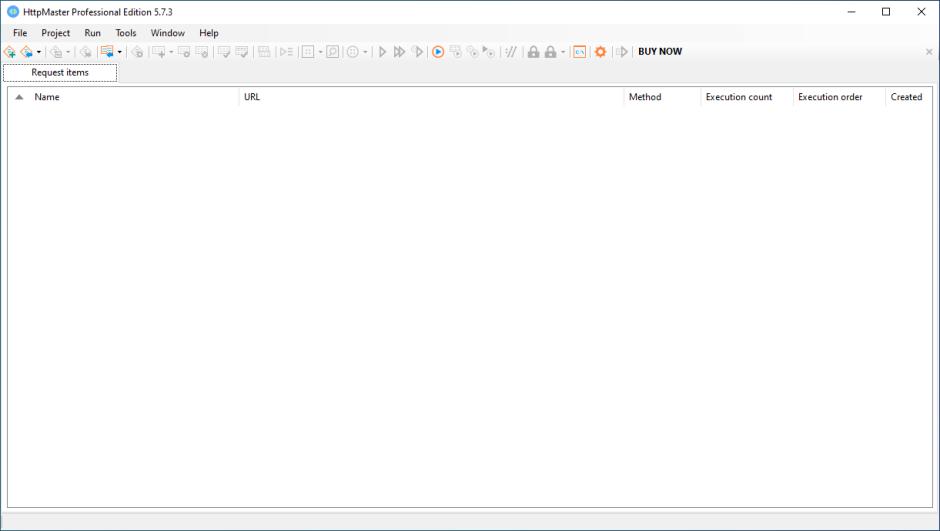Click the new project icon with green plus
Viewport: 940px width, 531px height.
pos(10,52)
